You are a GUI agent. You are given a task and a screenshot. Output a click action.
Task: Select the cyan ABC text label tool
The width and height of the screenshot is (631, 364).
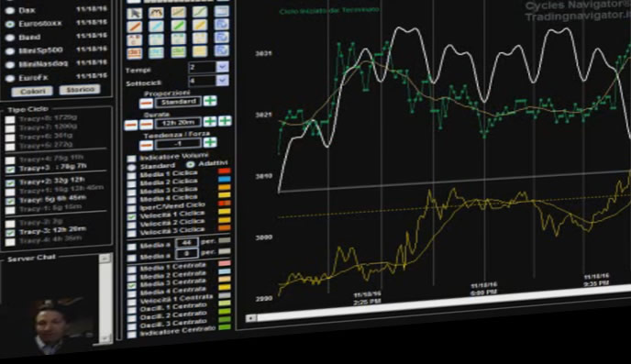click(156, 39)
